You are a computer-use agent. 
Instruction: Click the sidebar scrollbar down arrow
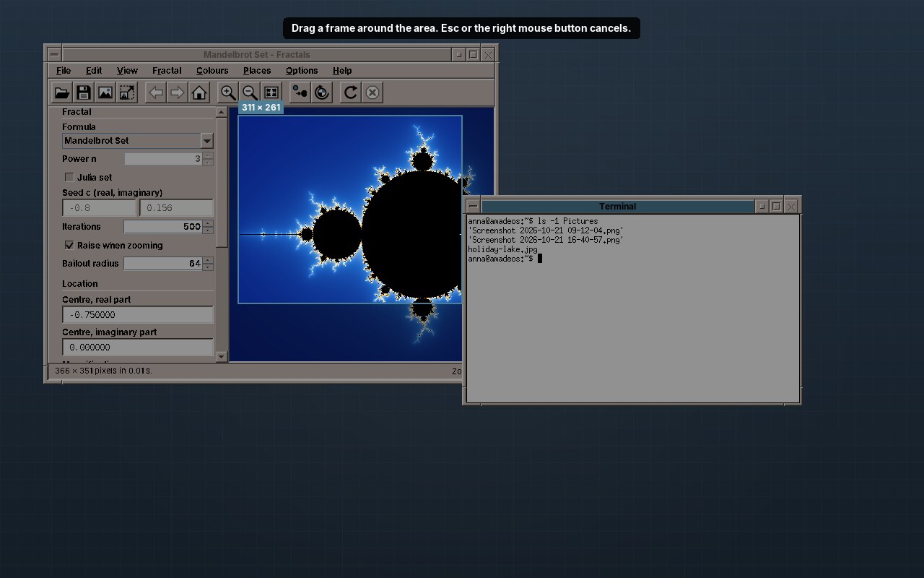pos(222,356)
